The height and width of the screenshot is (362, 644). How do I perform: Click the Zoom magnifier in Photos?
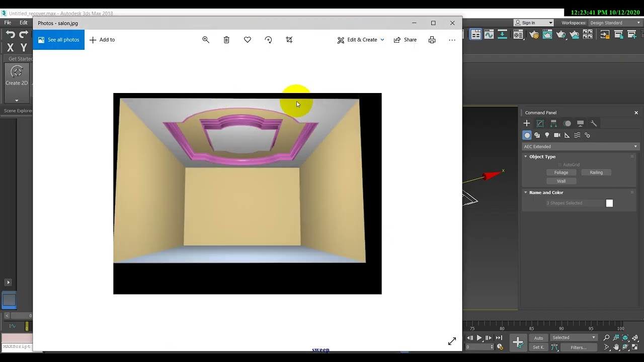tap(206, 40)
